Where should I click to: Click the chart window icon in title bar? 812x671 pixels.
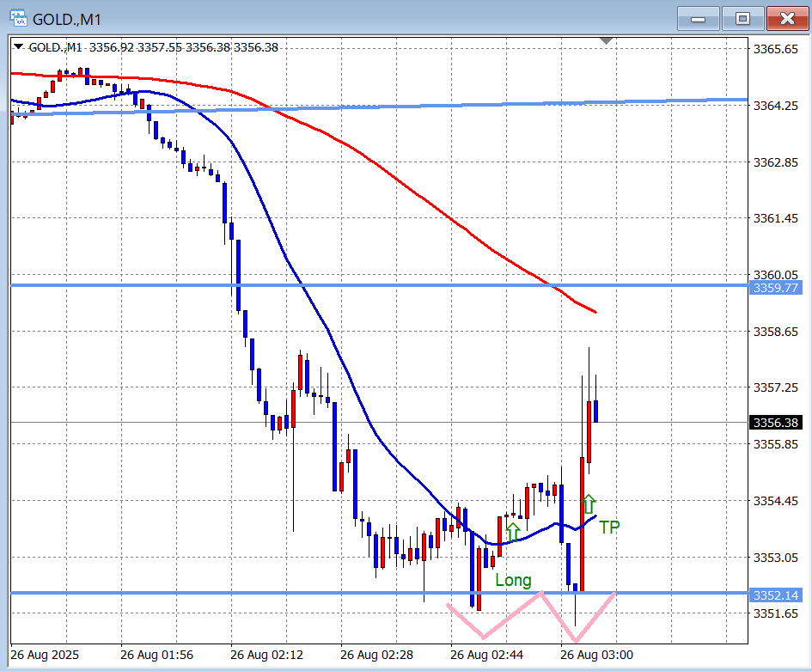click(x=15, y=18)
